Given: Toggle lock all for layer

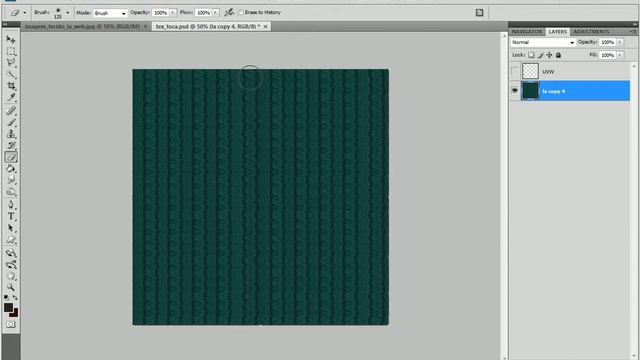Looking at the screenshot, I should [x=558, y=55].
